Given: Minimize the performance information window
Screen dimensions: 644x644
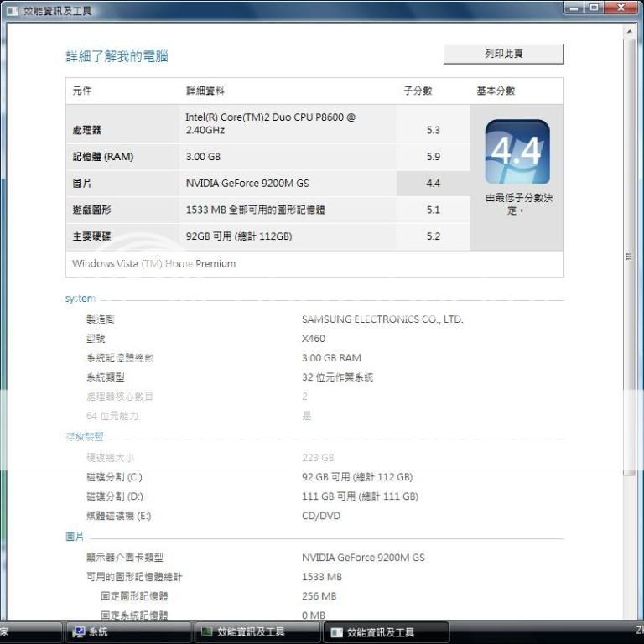Looking at the screenshot, I should pyautogui.click(x=574, y=8).
